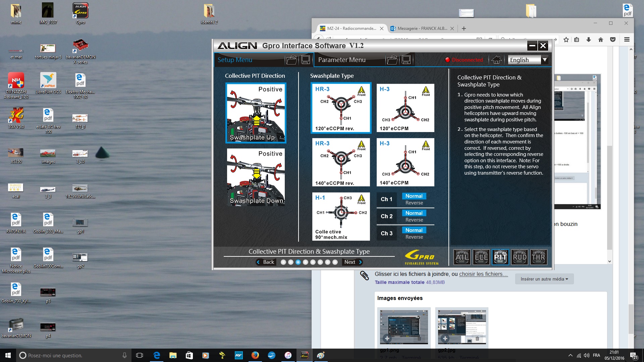Open Edge browser from the taskbar
Image resolution: width=644 pixels, height=362 pixels.
point(157,355)
